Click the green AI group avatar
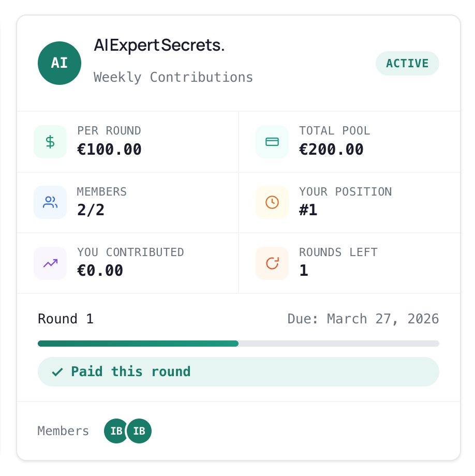This screenshot has height=476, width=475. tap(60, 63)
